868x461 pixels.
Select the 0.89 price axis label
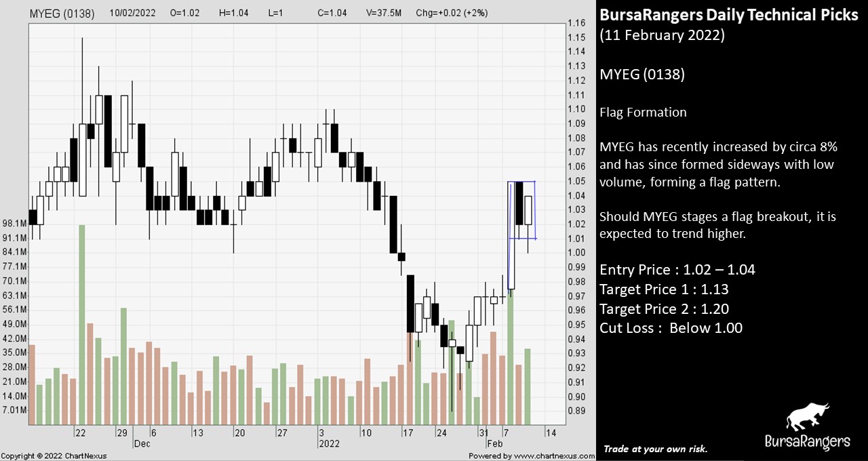(577, 411)
